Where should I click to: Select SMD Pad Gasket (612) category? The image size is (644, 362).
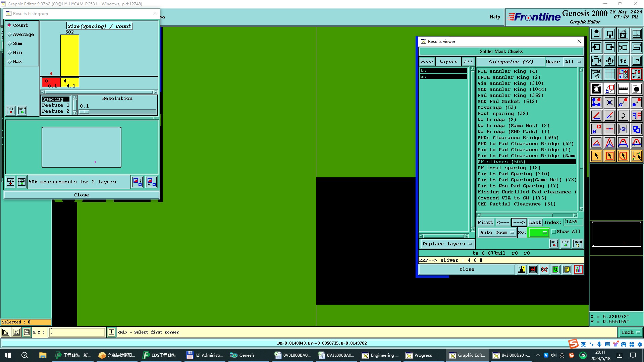pyautogui.click(x=507, y=102)
